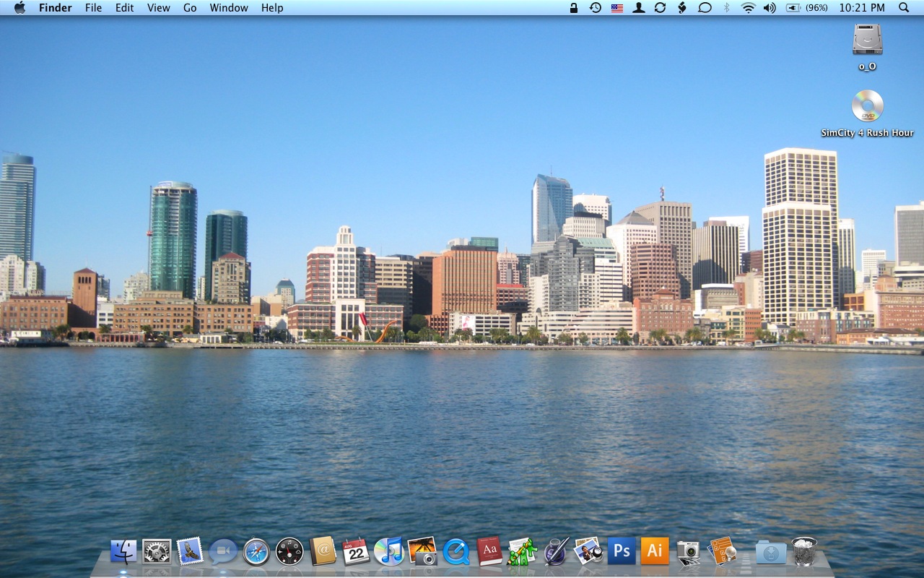Open the green figures chart app in dock
The height and width of the screenshot is (578, 924).
click(523, 552)
